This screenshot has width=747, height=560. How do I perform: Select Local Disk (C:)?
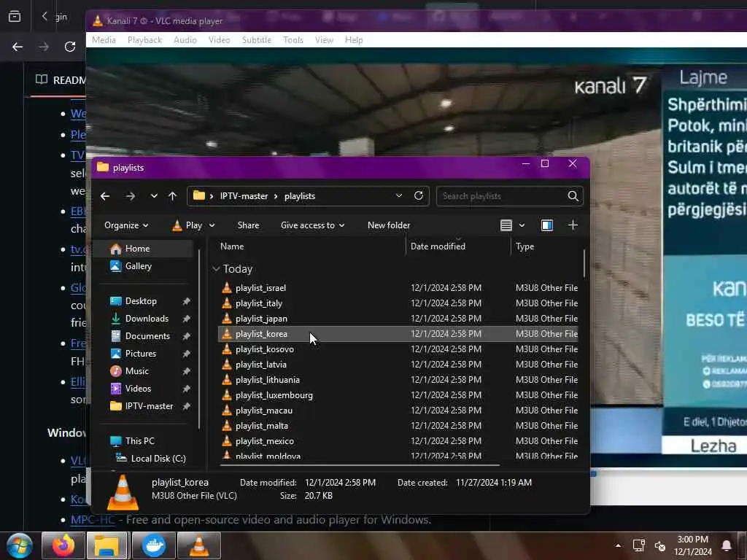[x=158, y=459]
